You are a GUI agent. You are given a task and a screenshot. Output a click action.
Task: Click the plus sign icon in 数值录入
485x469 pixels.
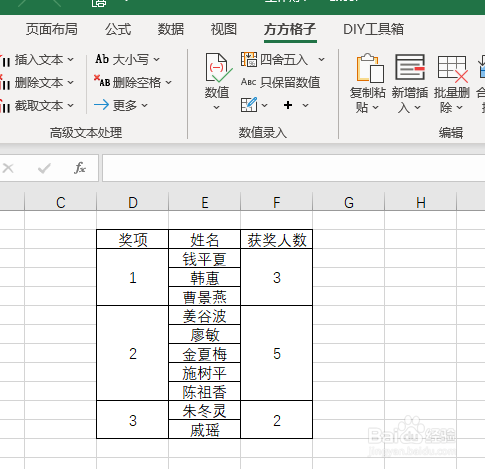(x=288, y=105)
